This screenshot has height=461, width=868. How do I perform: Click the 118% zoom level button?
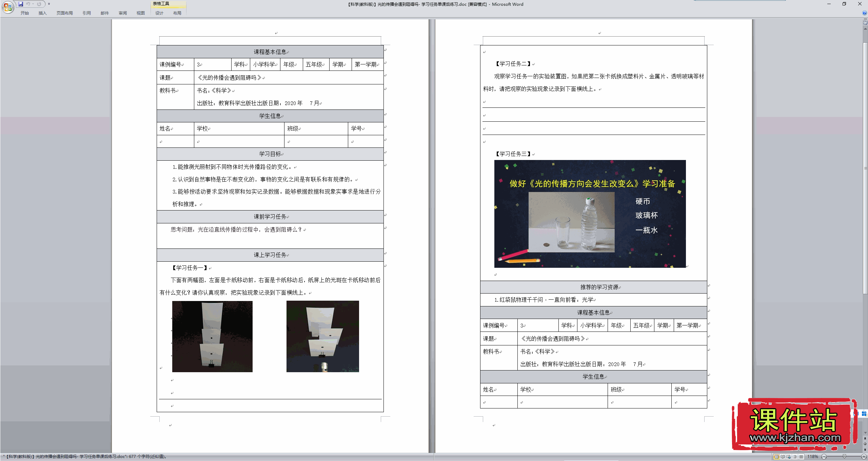coord(812,457)
